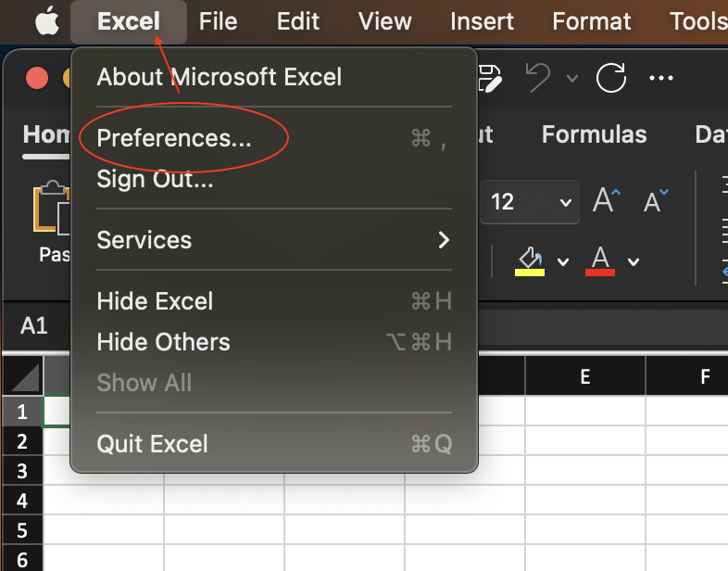Click the Undo arrow icon
The height and width of the screenshot is (571, 728).
tap(538, 78)
